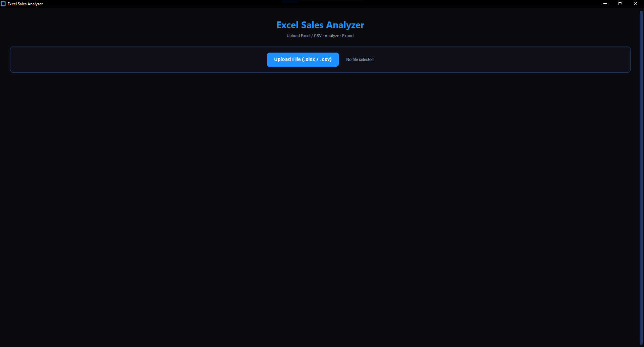Click the word Analyze in the subtitle
The height and width of the screenshot is (347, 644).
click(332, 36)
